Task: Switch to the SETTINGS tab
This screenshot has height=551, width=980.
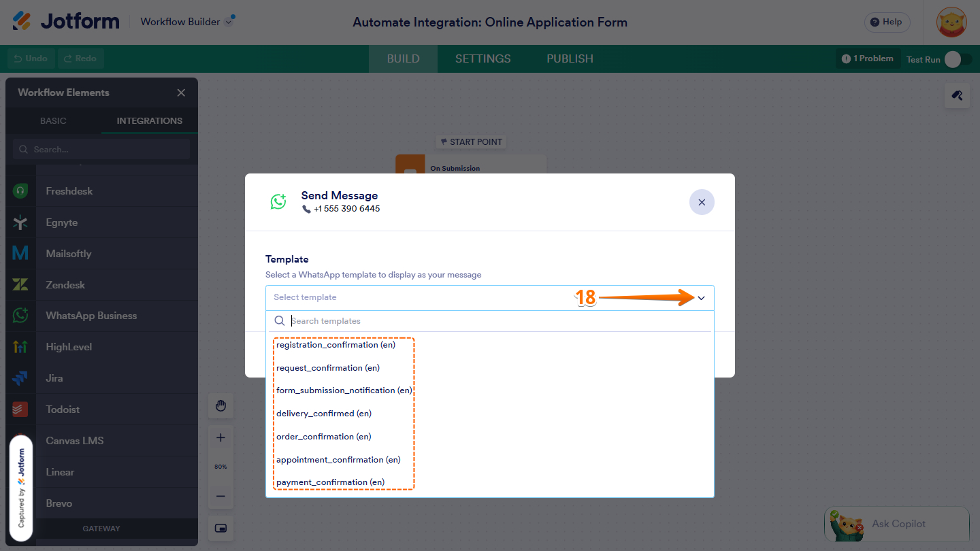Action: click(x=483, y=59)
